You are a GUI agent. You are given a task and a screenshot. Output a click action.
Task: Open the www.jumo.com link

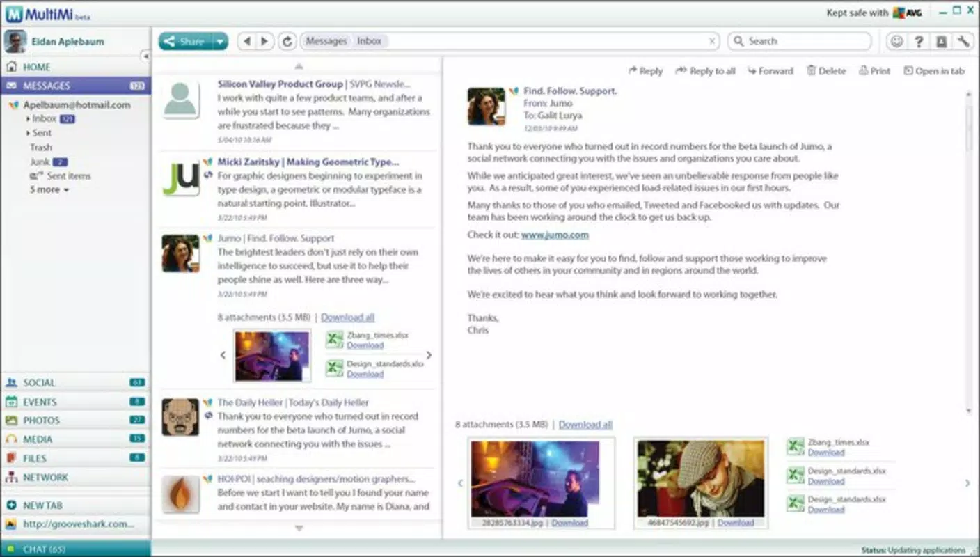555,235
